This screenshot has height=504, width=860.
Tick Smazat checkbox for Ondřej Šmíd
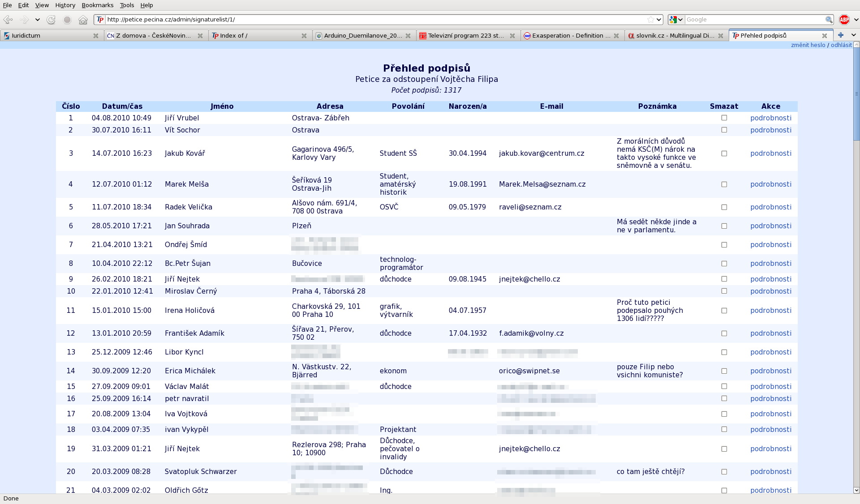724,245
